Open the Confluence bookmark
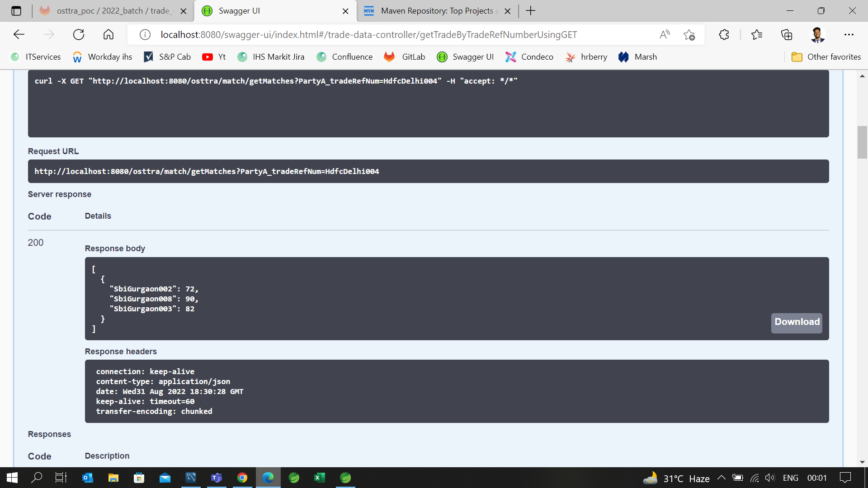This screenshot has height=488, width=868. tap(344, 57)
